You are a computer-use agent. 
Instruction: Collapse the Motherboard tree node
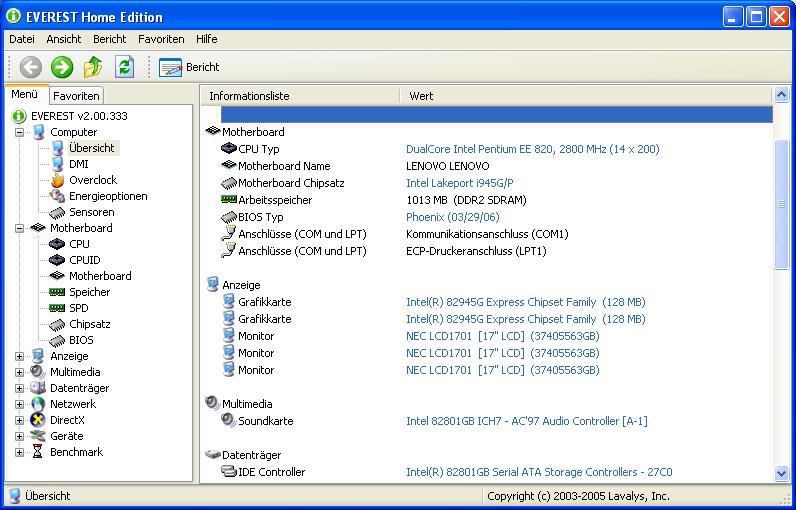pos(20,228)
